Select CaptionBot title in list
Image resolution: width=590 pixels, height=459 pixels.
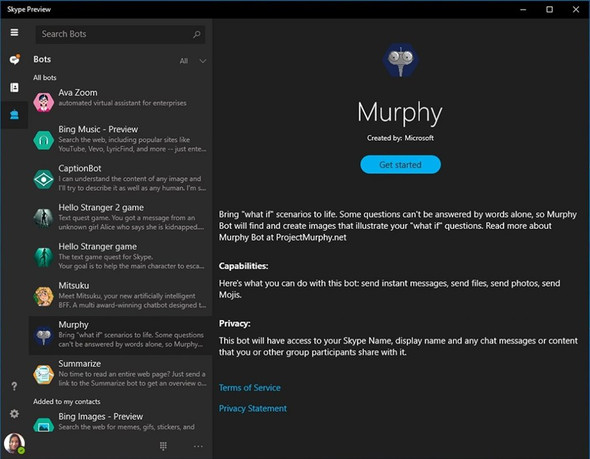80,169
